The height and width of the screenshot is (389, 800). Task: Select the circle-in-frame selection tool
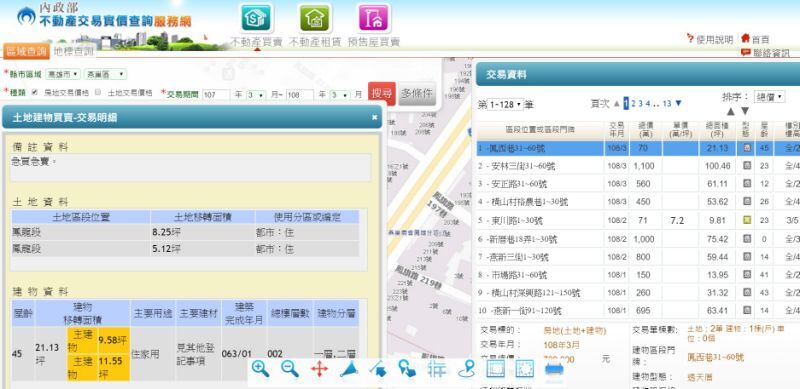524,369
